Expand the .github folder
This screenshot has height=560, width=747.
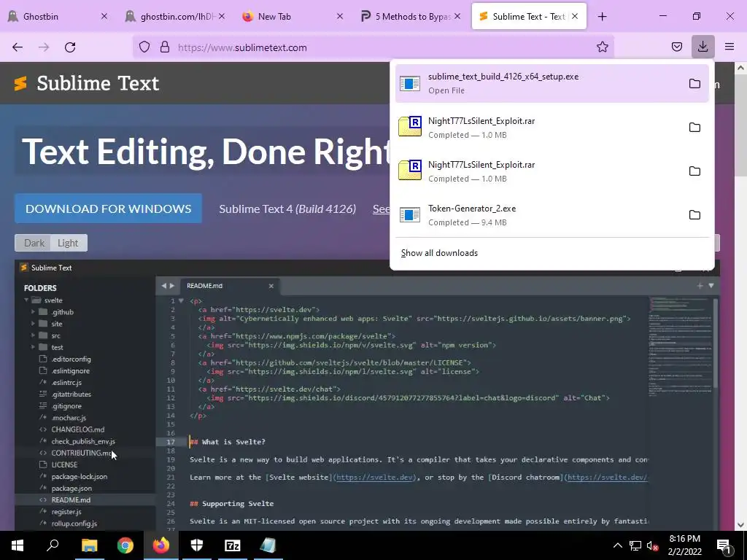point(33,312)
